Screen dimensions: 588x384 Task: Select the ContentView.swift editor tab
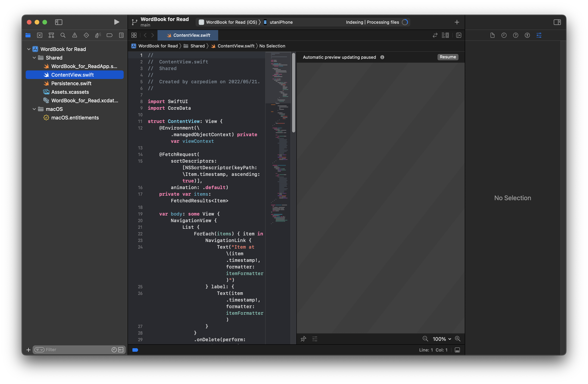188,35
